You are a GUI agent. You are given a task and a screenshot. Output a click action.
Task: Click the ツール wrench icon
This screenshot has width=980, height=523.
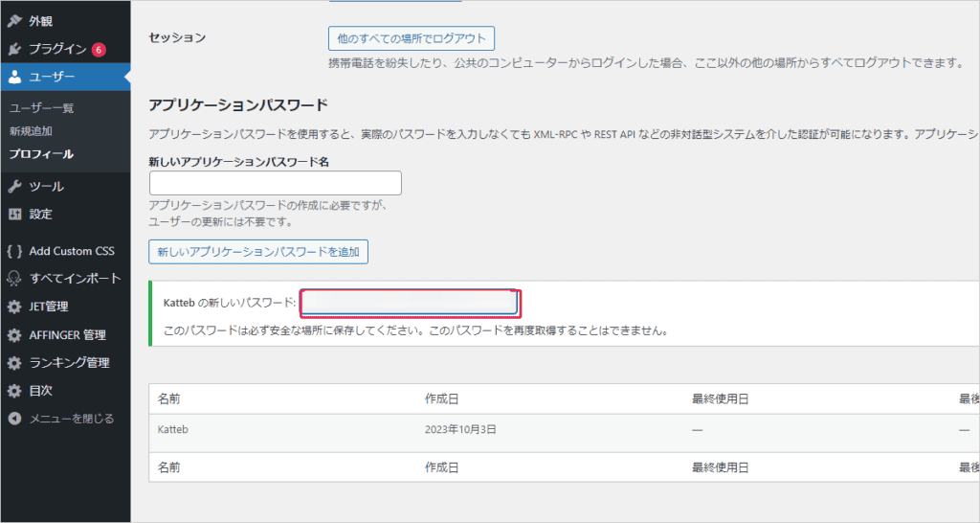point(14,187)
